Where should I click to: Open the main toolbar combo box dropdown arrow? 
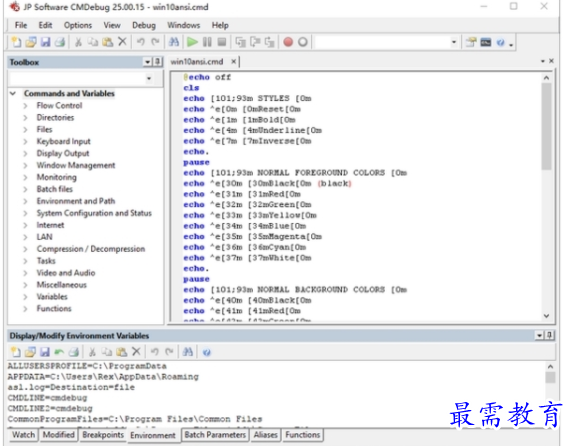click(454, 42)
